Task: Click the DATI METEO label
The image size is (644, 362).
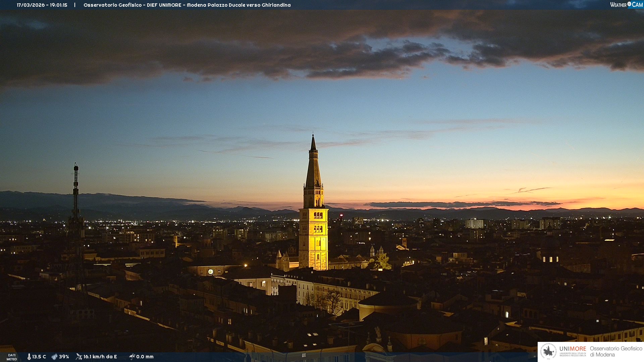Action: [x=12, y=357]
